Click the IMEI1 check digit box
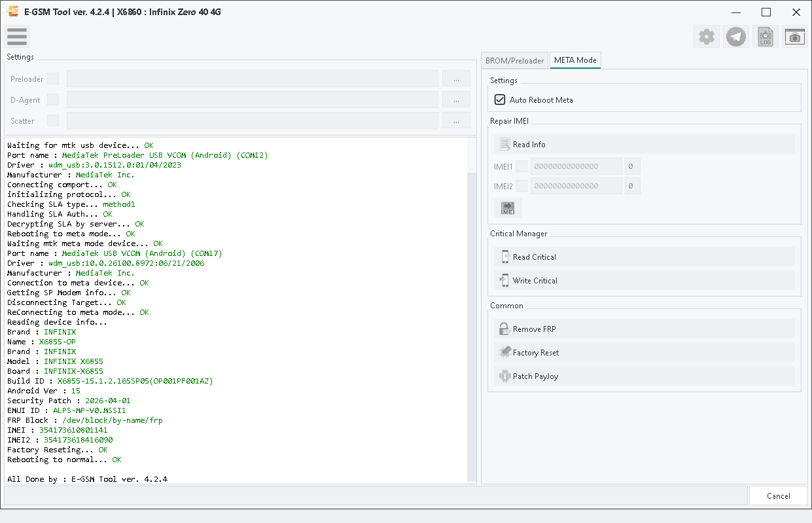 (x=632, y=166)
